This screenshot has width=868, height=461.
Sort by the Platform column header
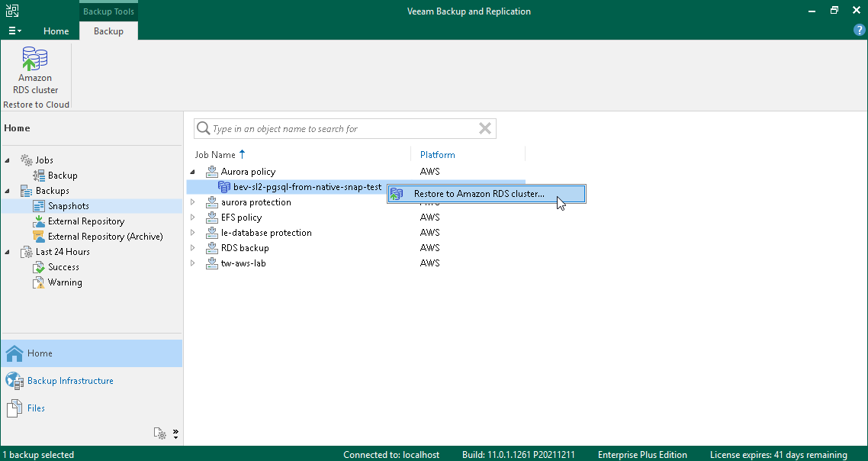pyautogui.click(x=437, y=155)
